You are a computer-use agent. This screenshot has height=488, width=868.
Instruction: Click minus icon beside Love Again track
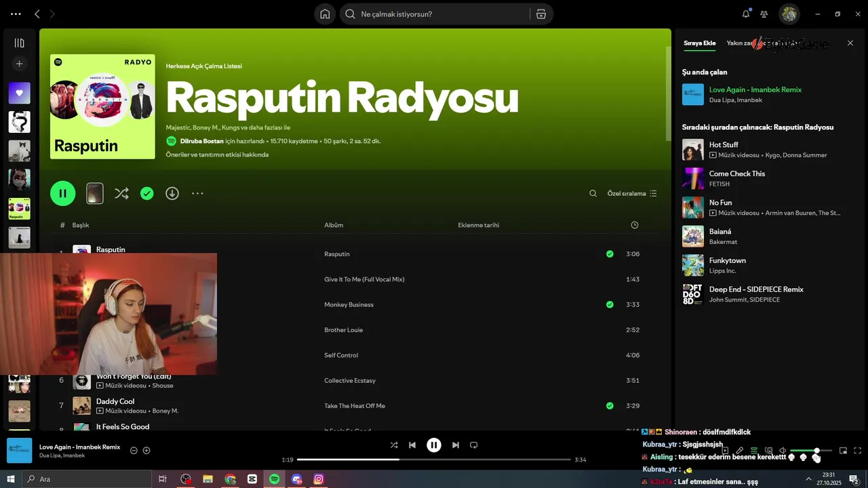(134, 451)
